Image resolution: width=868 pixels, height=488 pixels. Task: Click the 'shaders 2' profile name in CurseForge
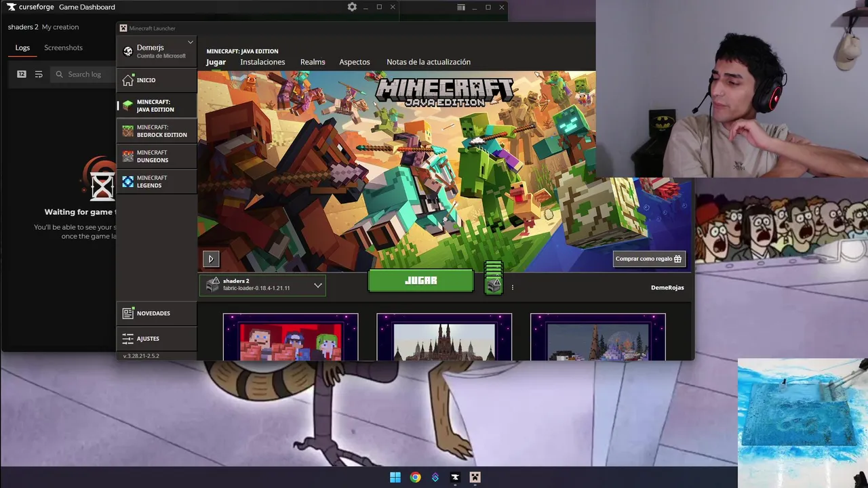(23, 27)
